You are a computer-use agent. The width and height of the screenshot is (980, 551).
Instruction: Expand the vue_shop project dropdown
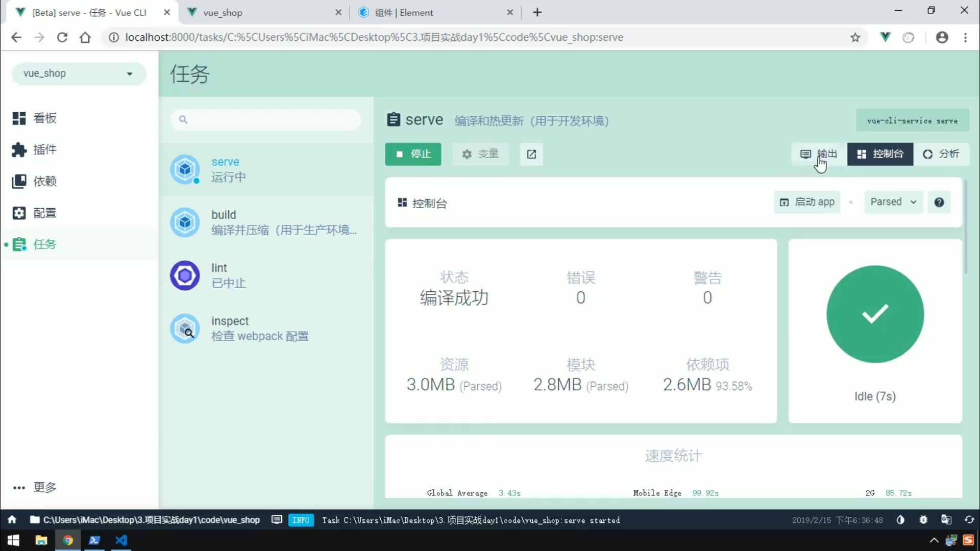tap(79, 73)
